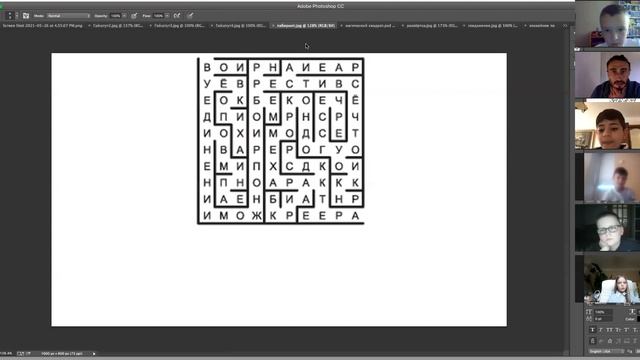The width and height of the screenshot is (640, 360).
Task: Enable pressure for size icon
Action: (191, 16)
